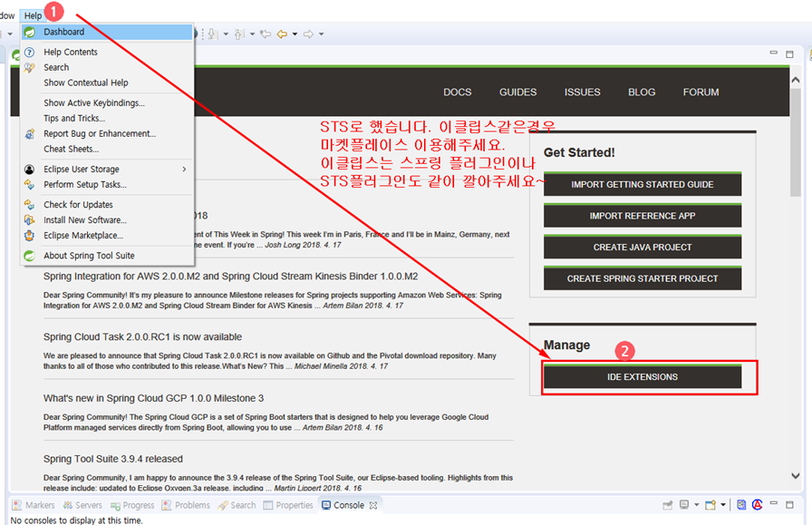
Task: Open the Forward history dropdown arrow
Action: [x=322, y=34]
